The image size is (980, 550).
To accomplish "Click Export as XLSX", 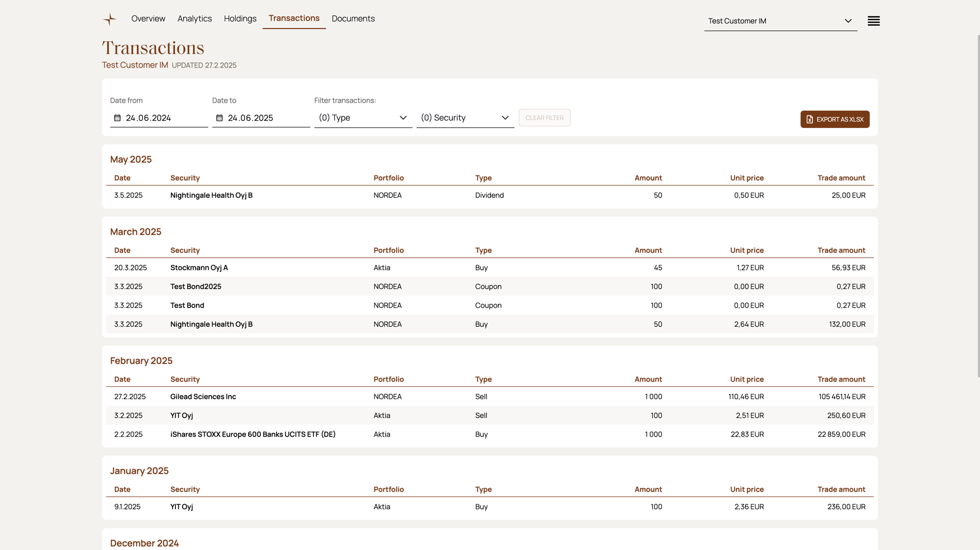I will (834, 119).
